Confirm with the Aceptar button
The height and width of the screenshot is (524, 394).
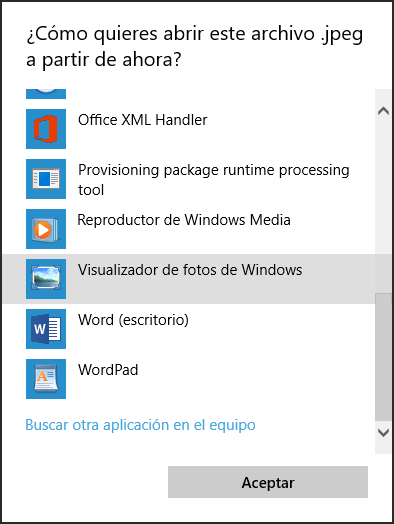point(268,482)
